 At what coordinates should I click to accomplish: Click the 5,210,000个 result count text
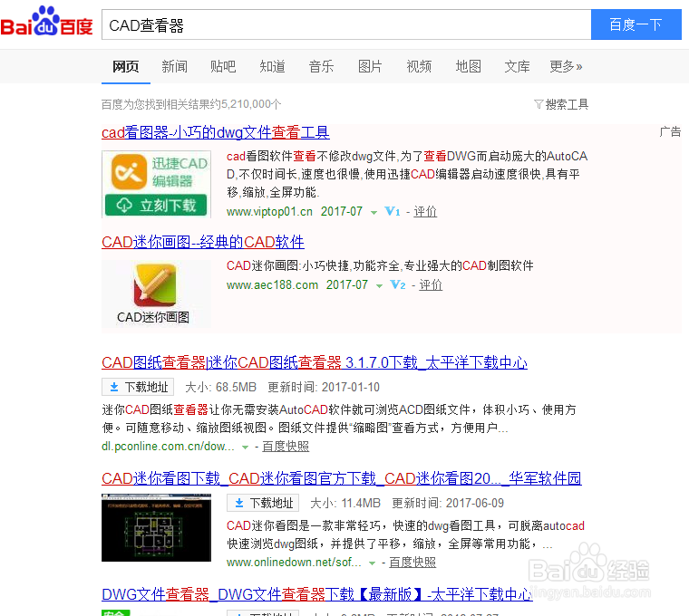click(x=251, y=104)
